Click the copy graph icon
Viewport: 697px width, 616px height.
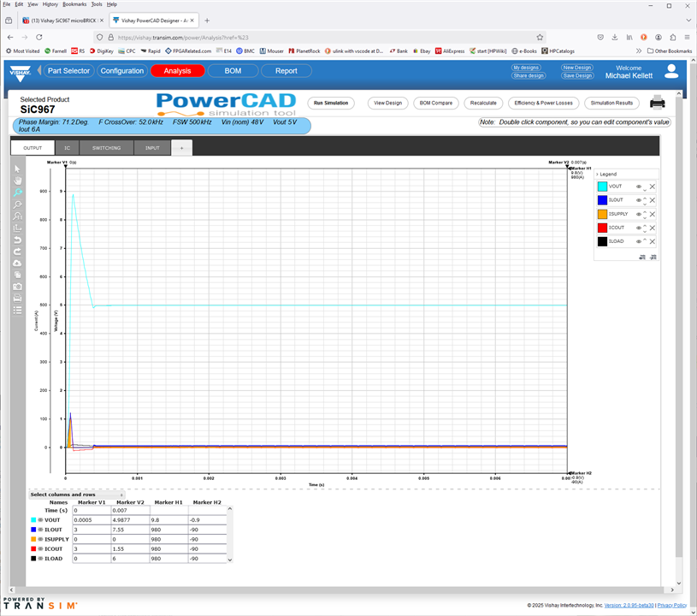point(17,275)
